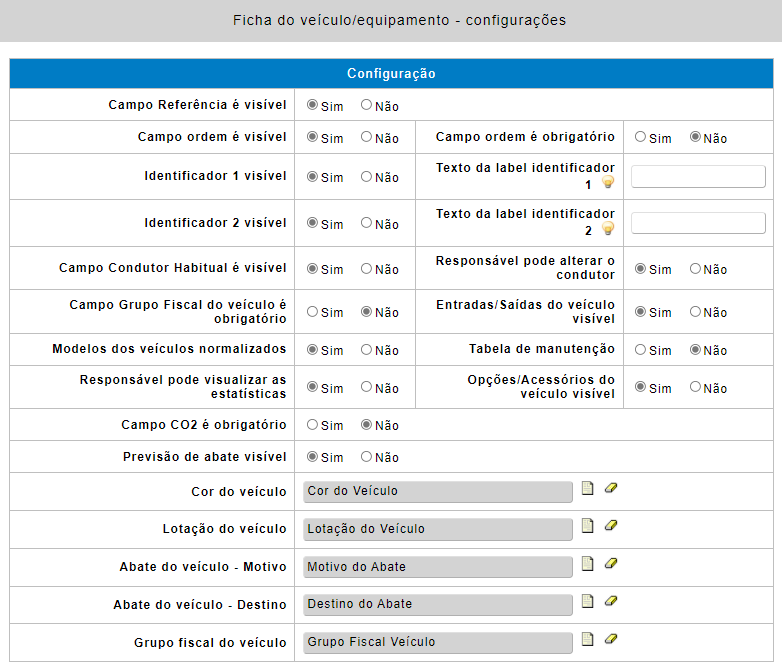Select Não for Campo Referência é visível

pyautogui.click(x=367, y=105)
